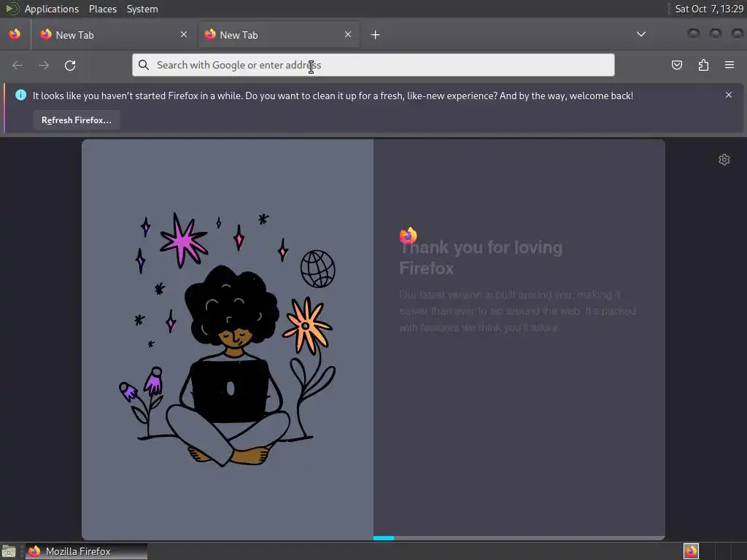Reload the current page
Screen dimensions: 747x560
pos(70,65)
